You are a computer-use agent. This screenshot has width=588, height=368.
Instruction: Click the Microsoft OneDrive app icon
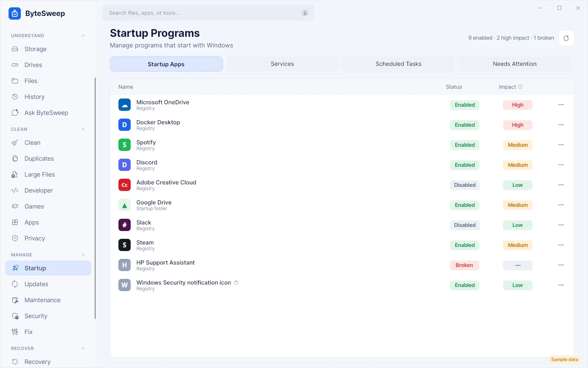125,105
